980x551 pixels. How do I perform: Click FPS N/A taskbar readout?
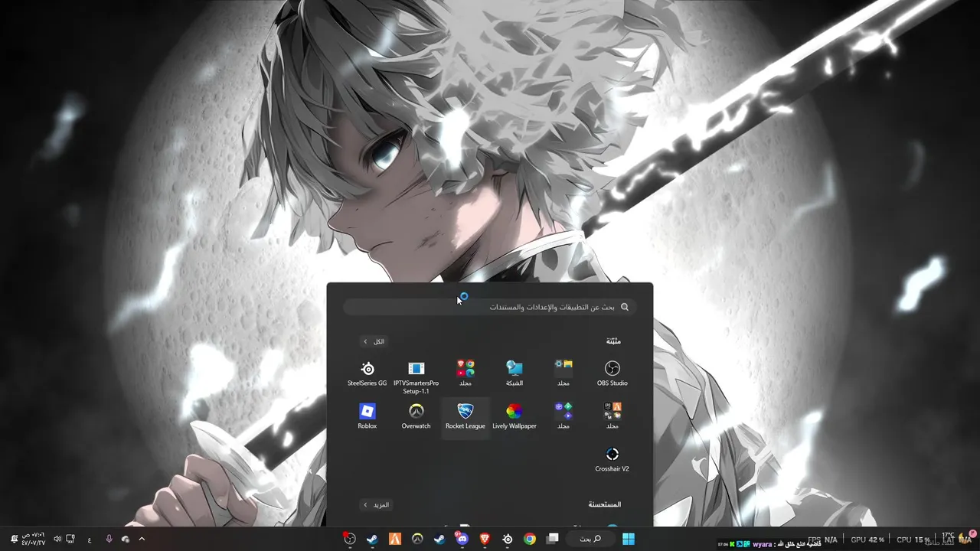(x=822, y=540)
